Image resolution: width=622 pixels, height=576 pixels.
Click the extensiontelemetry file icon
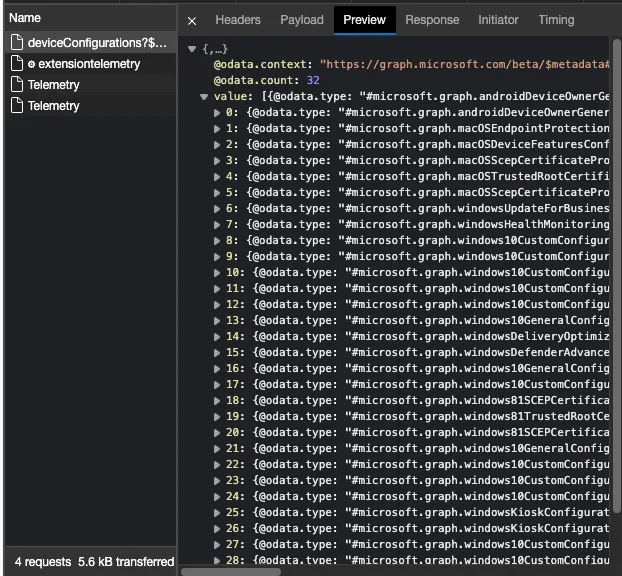pos(17,63)
